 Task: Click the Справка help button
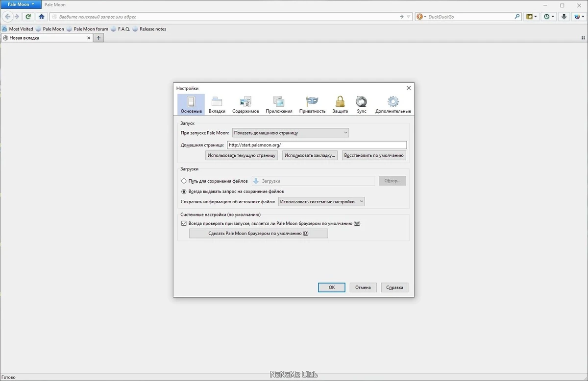(x=394, y=287)
